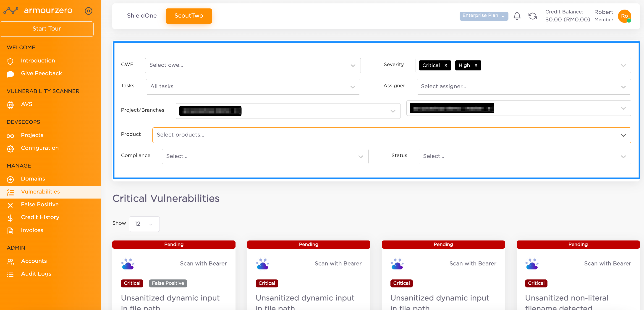Open Invoices in the sidebar
The width and height of the screenshot is (644, 310).
pos(32,230)
